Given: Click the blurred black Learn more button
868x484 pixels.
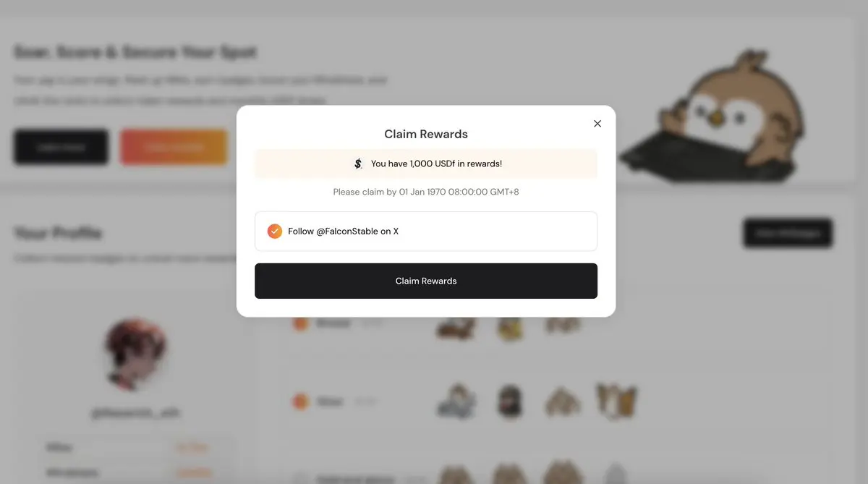Looking at the screenshot, I should pyautogui.click(x=61, y=147).
